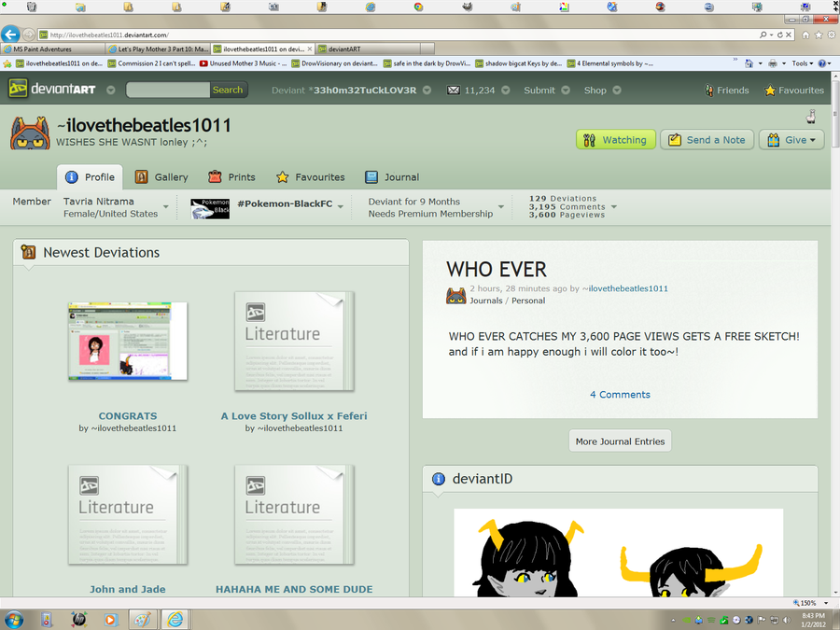Open browser favorites star icon
This screenshot has height=630, width=840.
(x=818, y=35)
